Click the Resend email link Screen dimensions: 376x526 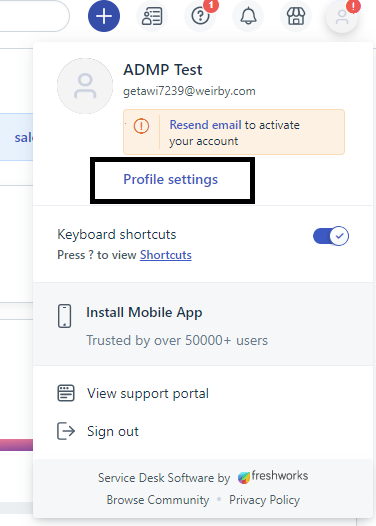coord(205,125)
